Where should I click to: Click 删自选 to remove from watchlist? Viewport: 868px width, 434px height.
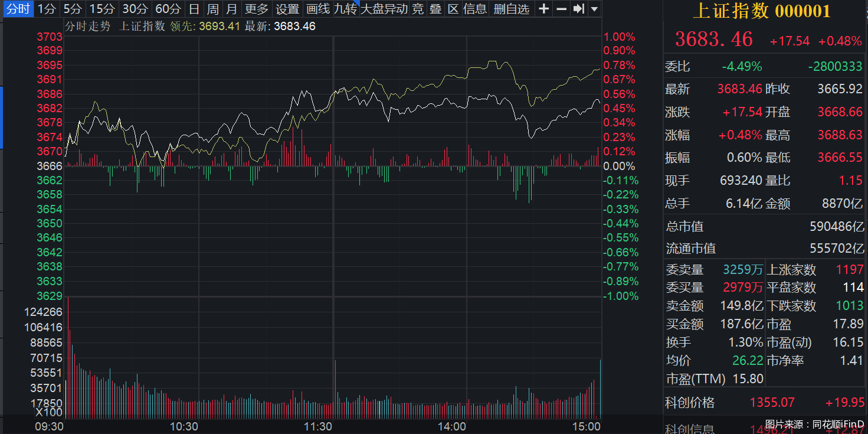click(511, 9)
